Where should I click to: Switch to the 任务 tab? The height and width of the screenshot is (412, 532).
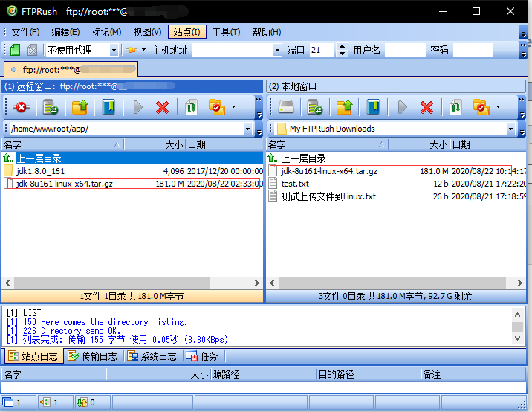202,356
